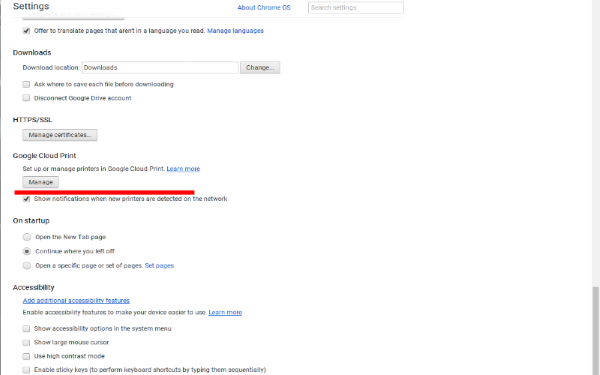This screenshot has height=375, width=600.
Task: Enable Show accessibility options in system menu
Action: pos(26,329)
